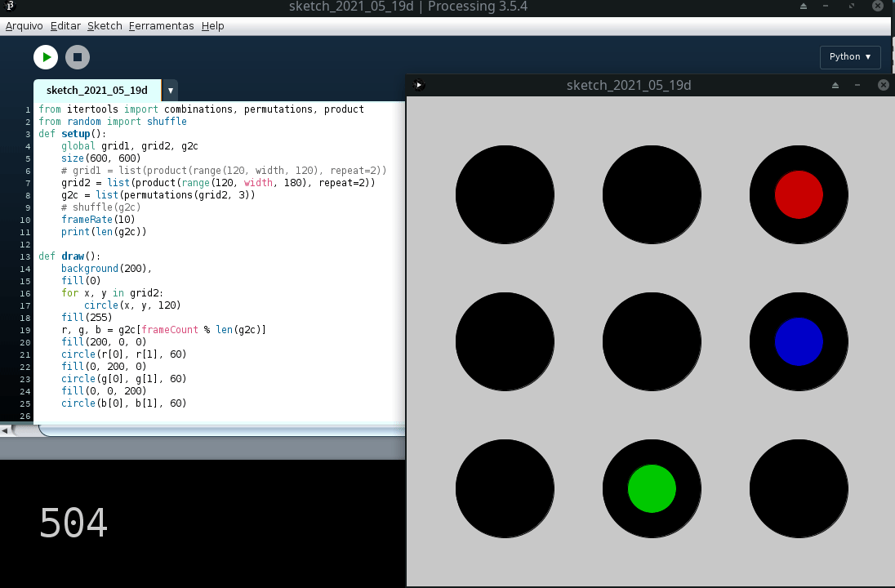
Task: Click the 'def draw():' line
Action: point(69,256)
